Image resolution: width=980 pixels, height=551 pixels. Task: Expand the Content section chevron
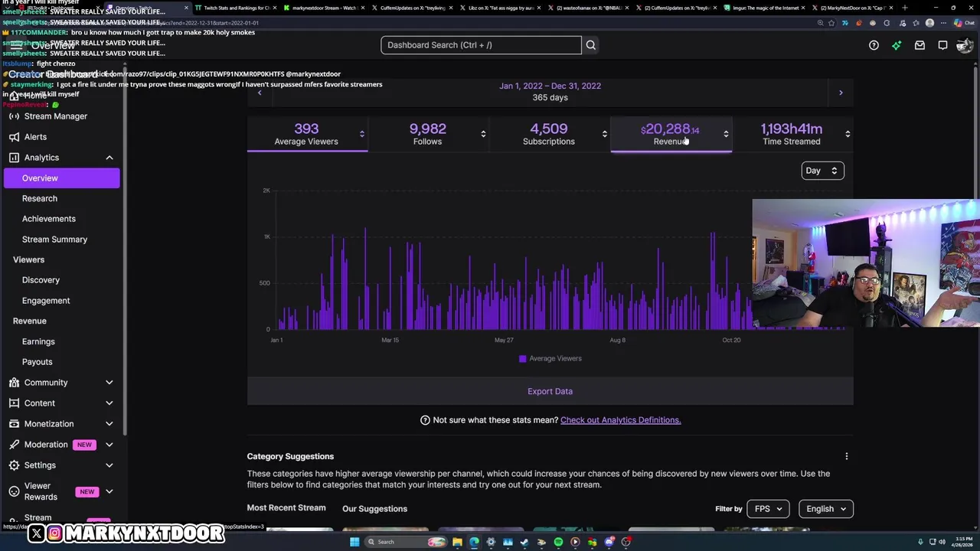(x=109, y=403)
